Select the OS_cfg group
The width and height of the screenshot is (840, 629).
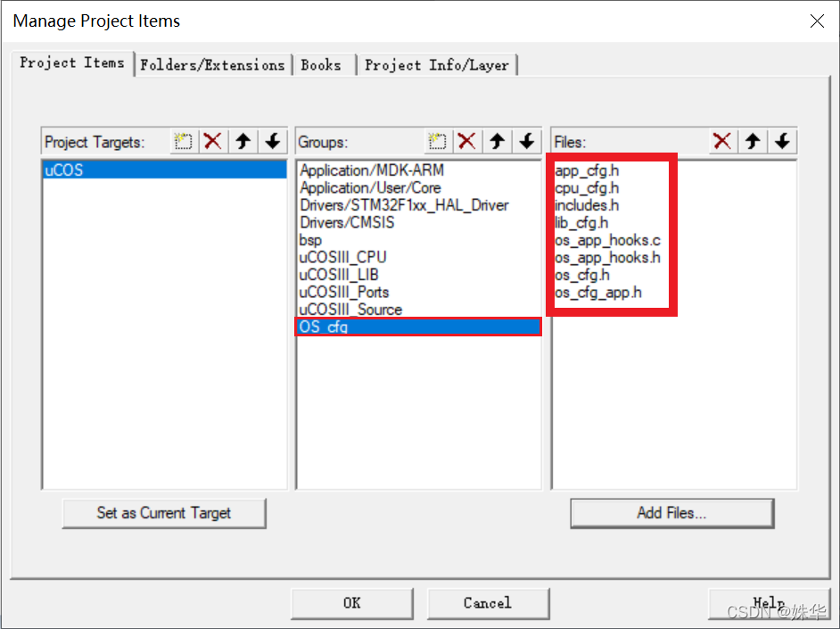(418, 327)
